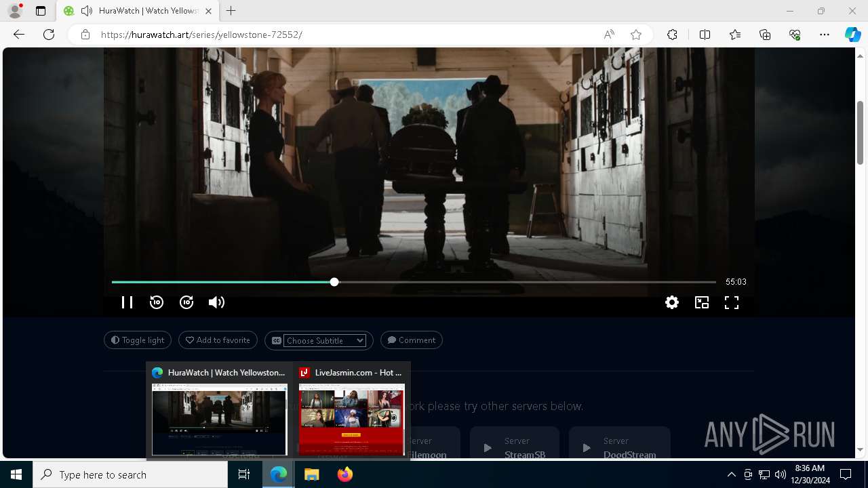Add this page to favorites star

pos(636,35)
